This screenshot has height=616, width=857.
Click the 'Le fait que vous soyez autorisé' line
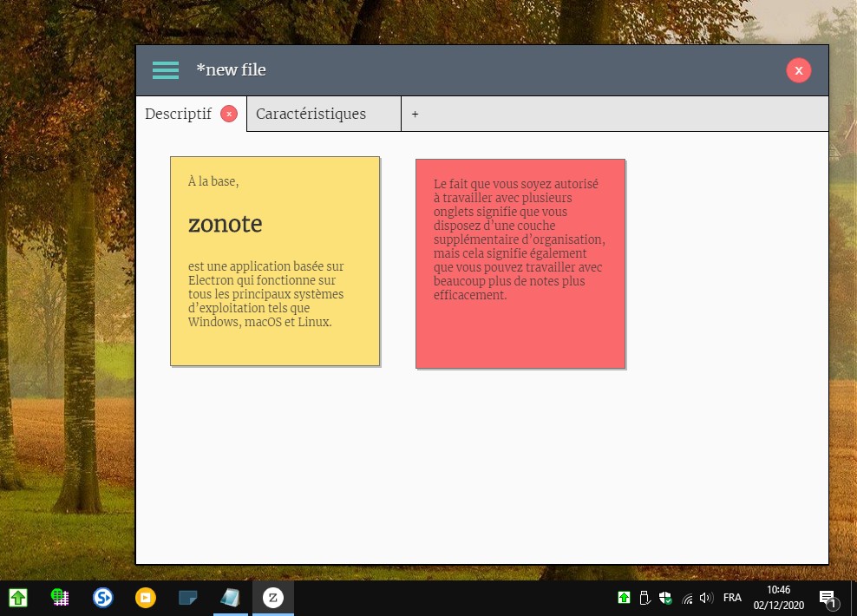[x=516, y=184]
